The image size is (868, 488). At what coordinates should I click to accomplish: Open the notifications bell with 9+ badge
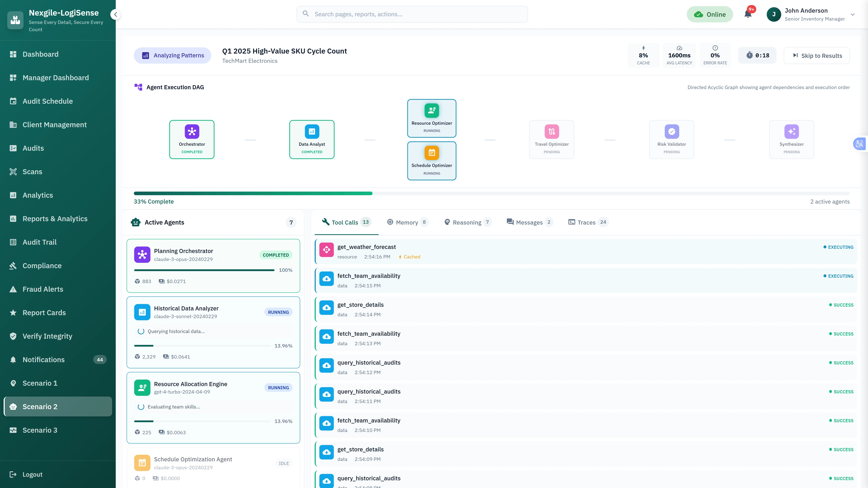[x=748, y=14]
